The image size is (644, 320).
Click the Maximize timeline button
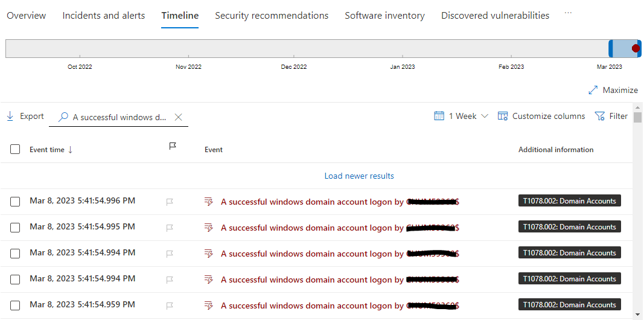pyautogui.click(x=613, y=91)
